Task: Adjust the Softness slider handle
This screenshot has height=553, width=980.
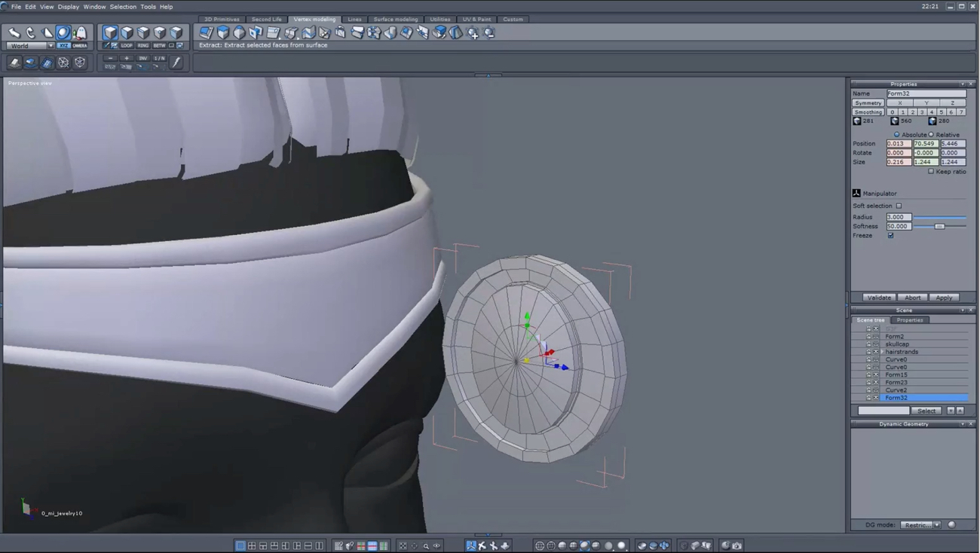Action: click(x=939, y=226)
